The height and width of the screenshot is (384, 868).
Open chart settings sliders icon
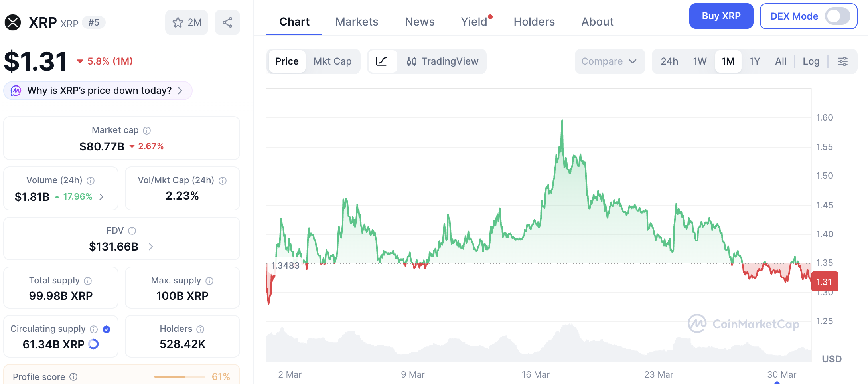(x=843, y=61)
